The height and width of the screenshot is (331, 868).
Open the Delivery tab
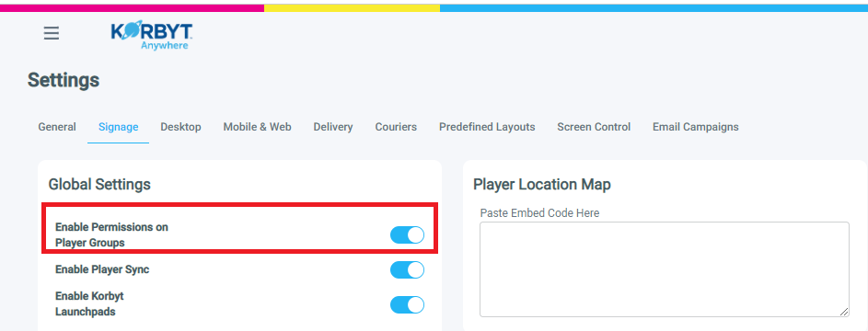pyautogui.click(x=333, y=127)
